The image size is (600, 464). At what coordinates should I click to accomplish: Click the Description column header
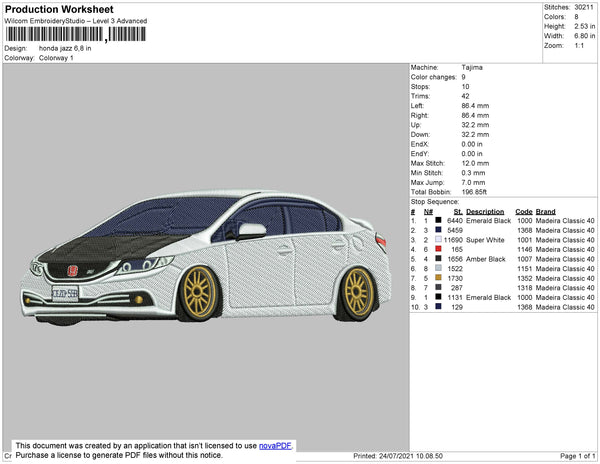coord(485,212)
